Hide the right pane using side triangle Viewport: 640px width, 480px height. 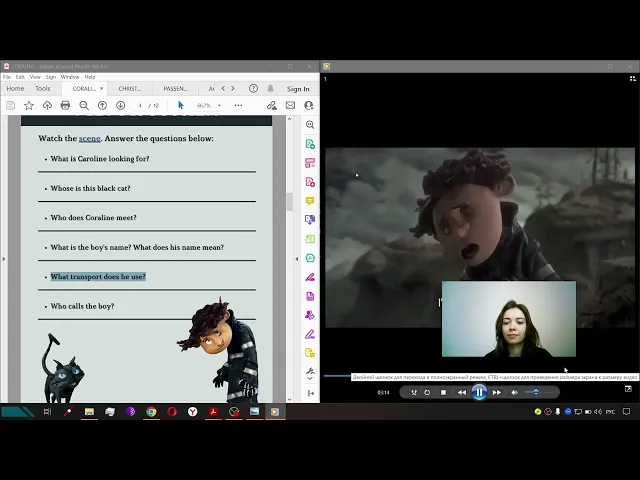[297, 259]
